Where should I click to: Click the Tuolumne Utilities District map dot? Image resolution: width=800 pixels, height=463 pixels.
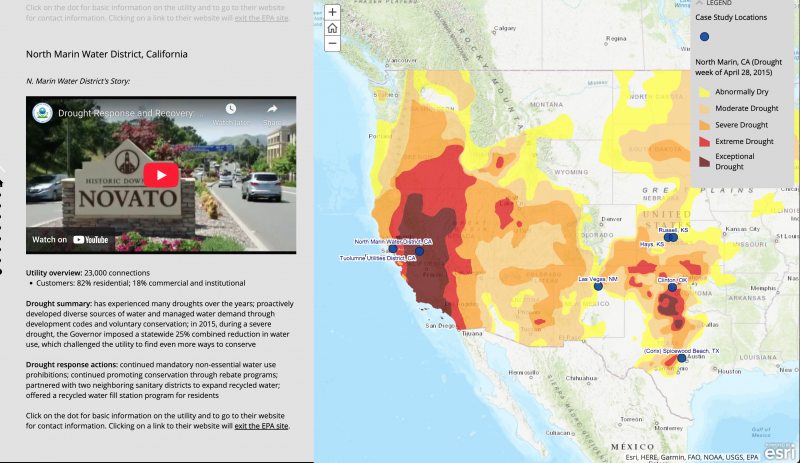[419, 251]
